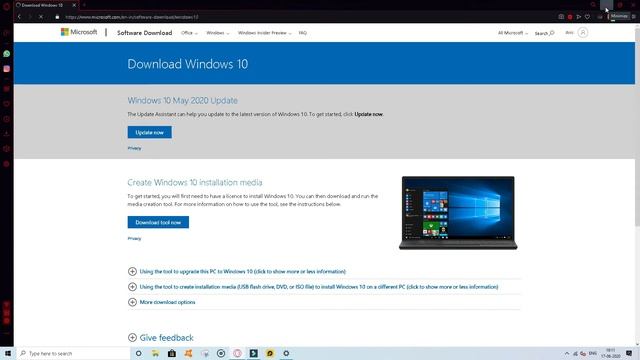Open Microsoft Store from the taskbar
The height and width of the screenshot is (360, 640).
[172, 353]
